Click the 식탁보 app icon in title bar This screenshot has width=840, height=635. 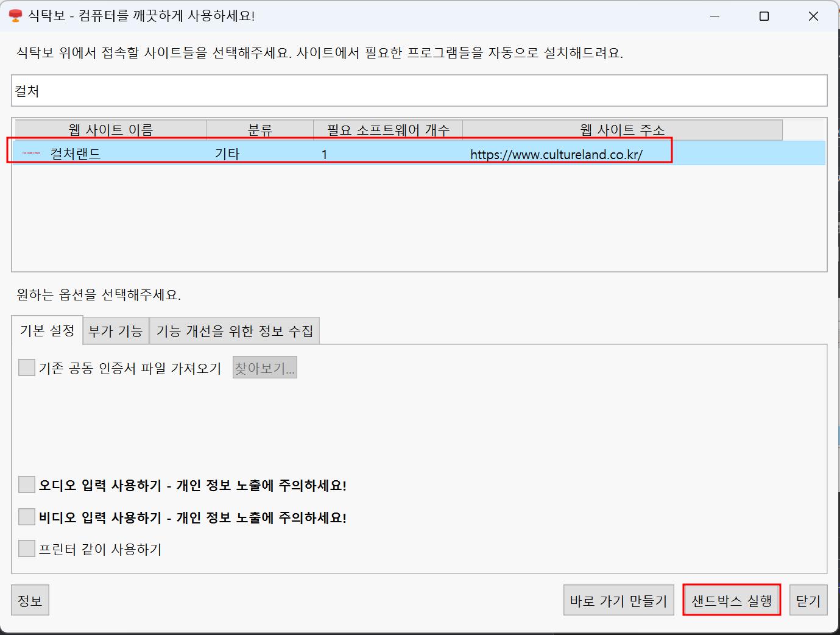(16, 16)
